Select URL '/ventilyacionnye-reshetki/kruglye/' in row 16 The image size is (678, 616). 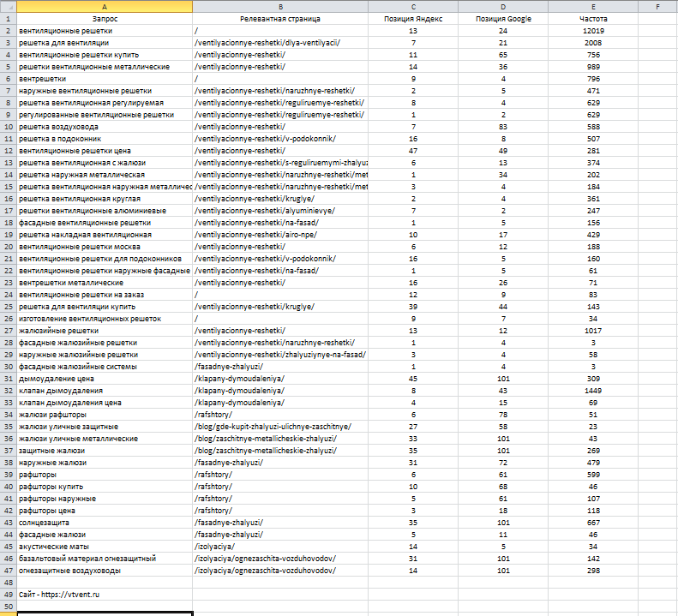coord(280,199)
